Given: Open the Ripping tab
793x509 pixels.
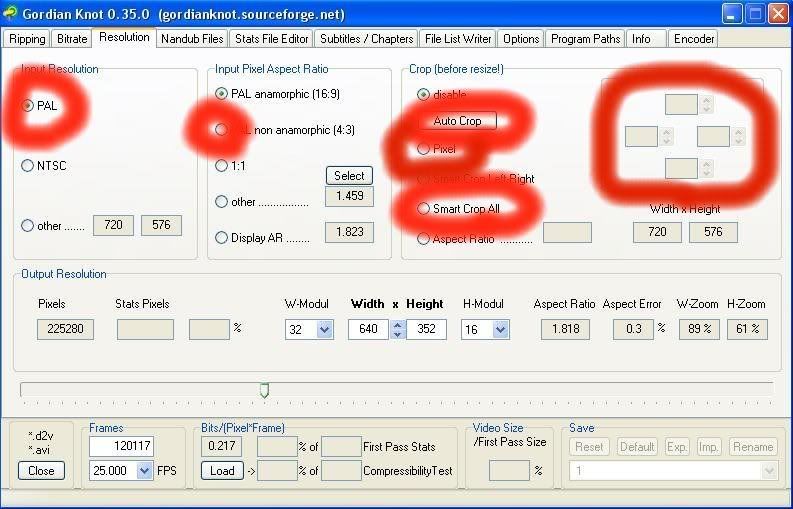Looking at the screenshot, I should 27,39.
